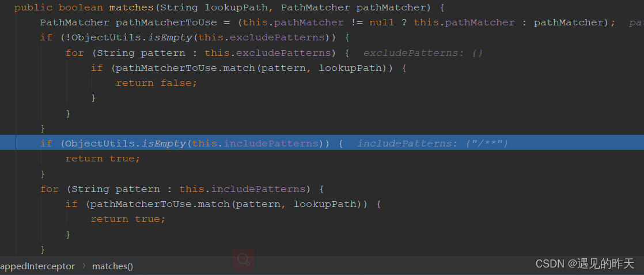This screenshot has height=275, width=644.
Task: Click 'lookupPath' argument in the includePatterns loop match
Action: pos(325,204)
